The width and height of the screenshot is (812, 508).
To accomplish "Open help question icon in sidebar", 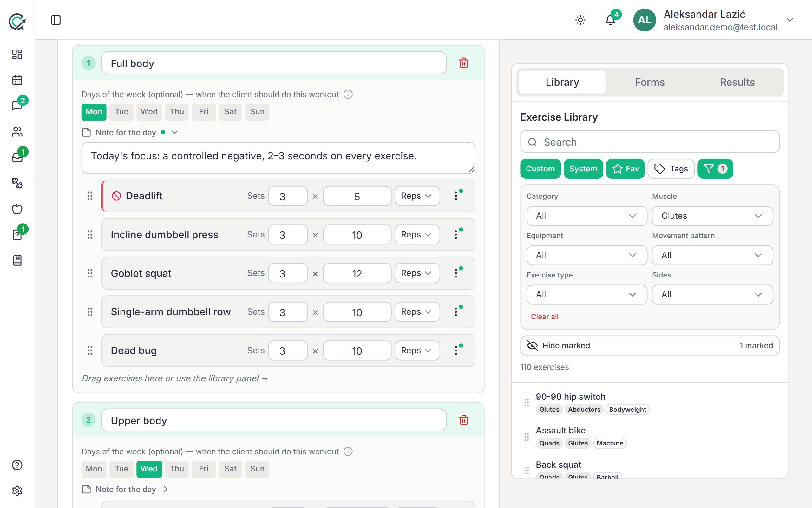I will (x=17, y=465).
